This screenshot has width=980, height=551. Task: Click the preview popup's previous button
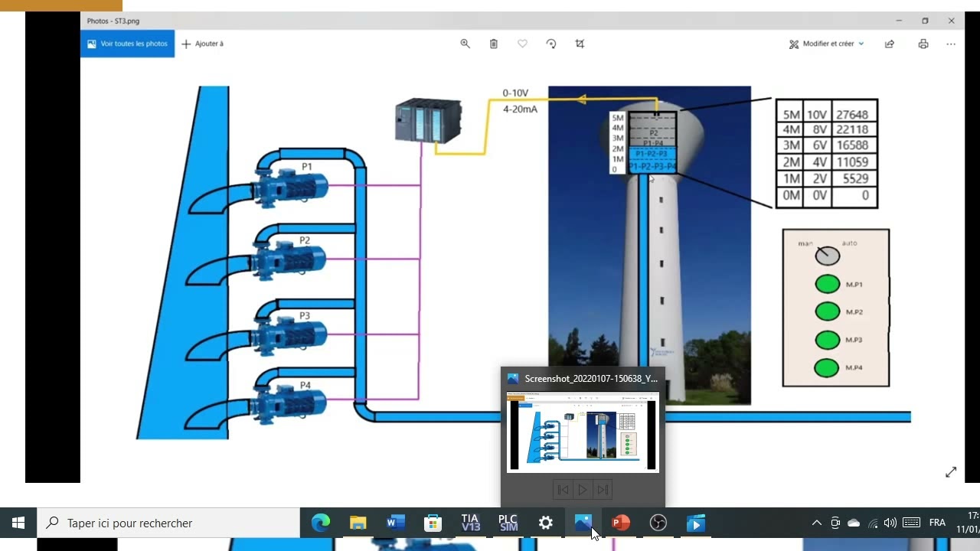(x=563, y=490)
